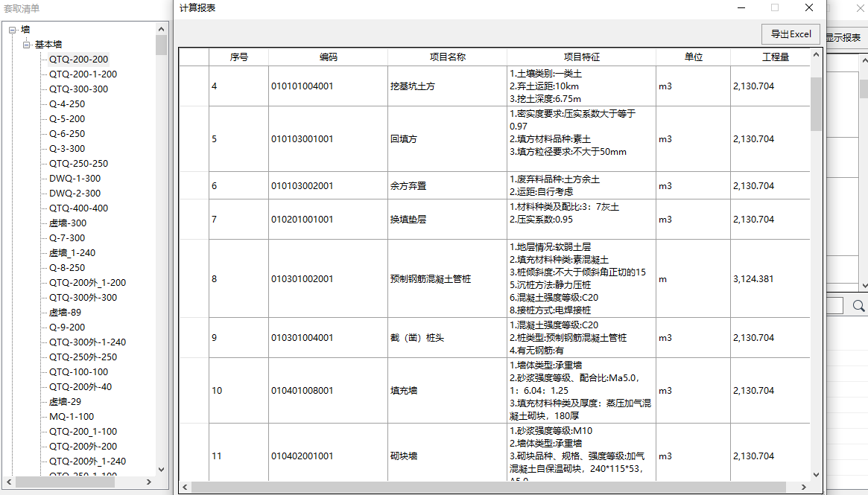Click tree panel right scroll arrow

point(148,482)
